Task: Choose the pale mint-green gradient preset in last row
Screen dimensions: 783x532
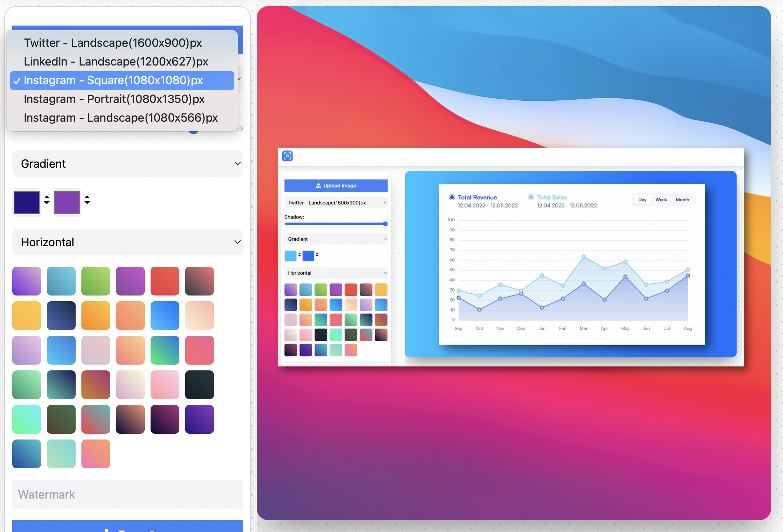Action: [x=61, y=454]
